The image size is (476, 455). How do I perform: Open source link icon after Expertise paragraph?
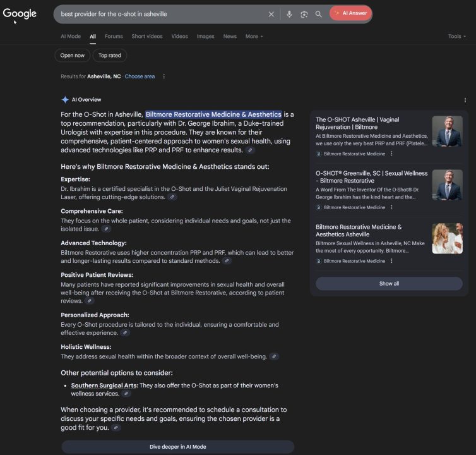pos(172,197)
